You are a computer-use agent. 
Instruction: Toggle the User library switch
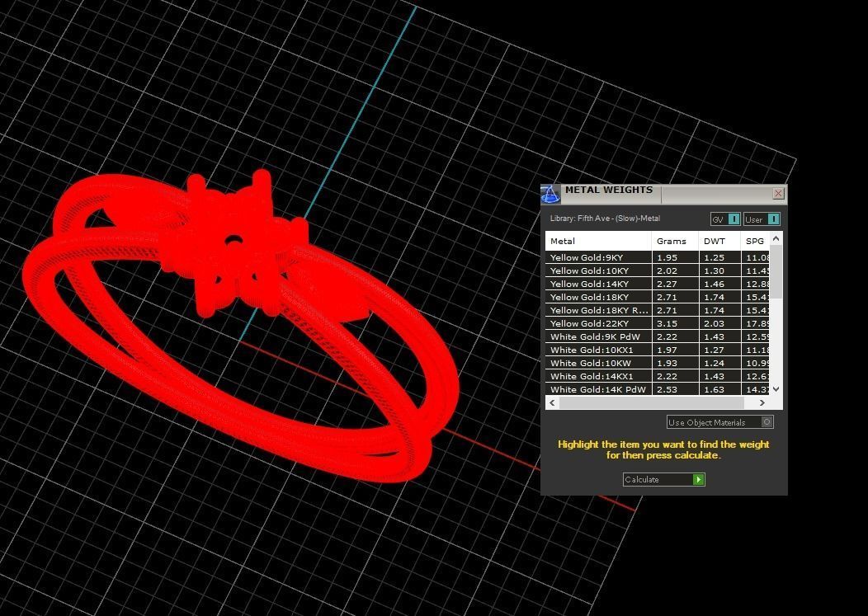pos(762,219)
